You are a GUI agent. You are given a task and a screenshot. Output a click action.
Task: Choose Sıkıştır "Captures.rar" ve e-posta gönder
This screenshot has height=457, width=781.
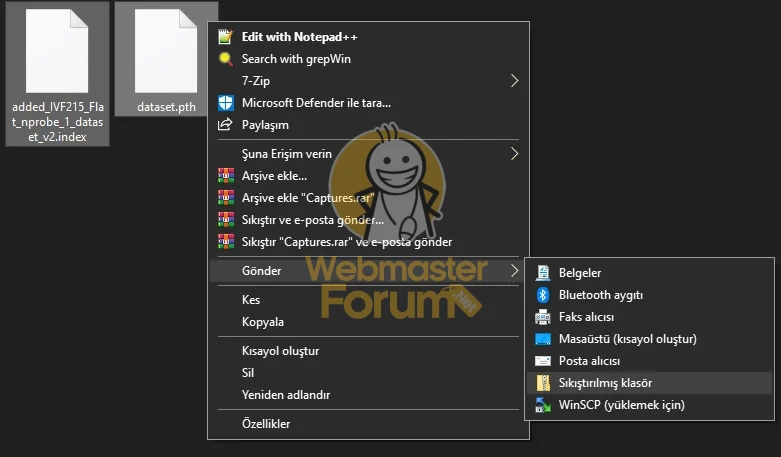tap(368, 241)
